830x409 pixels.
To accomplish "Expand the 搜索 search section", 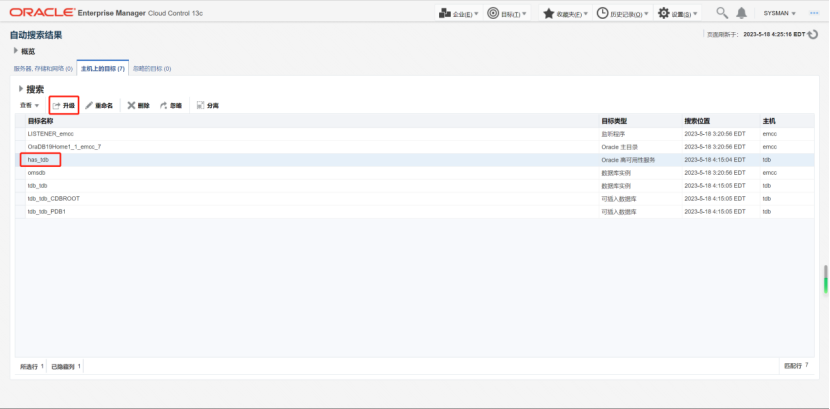I will coord(21,88).
